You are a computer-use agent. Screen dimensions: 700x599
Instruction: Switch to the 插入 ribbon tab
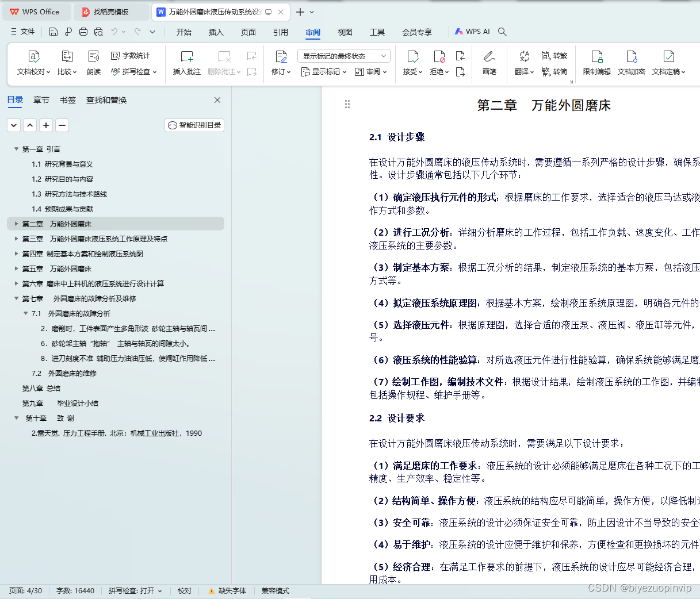(x=216, y=32)
